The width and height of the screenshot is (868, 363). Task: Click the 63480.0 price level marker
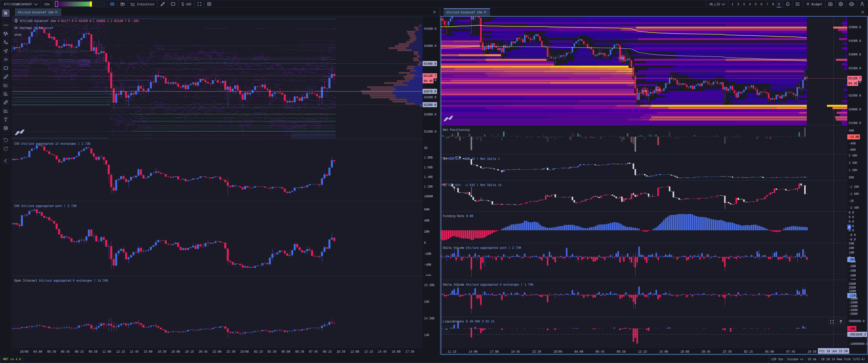(430, 64)
